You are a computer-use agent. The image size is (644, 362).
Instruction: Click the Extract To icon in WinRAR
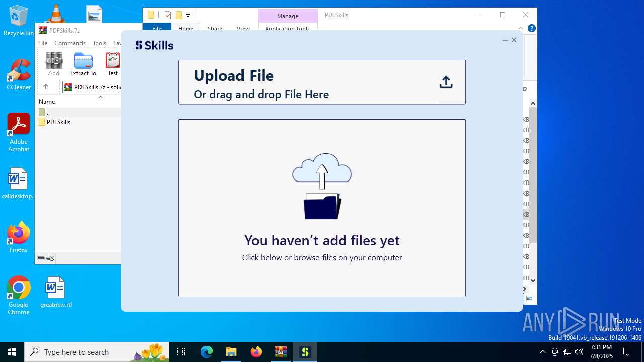(x=83, y=64)
